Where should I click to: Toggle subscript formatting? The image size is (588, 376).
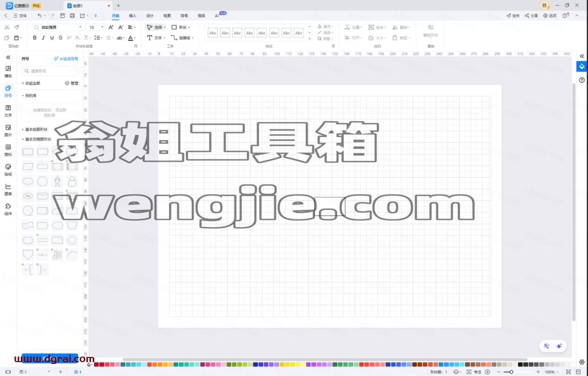[77, 38]
